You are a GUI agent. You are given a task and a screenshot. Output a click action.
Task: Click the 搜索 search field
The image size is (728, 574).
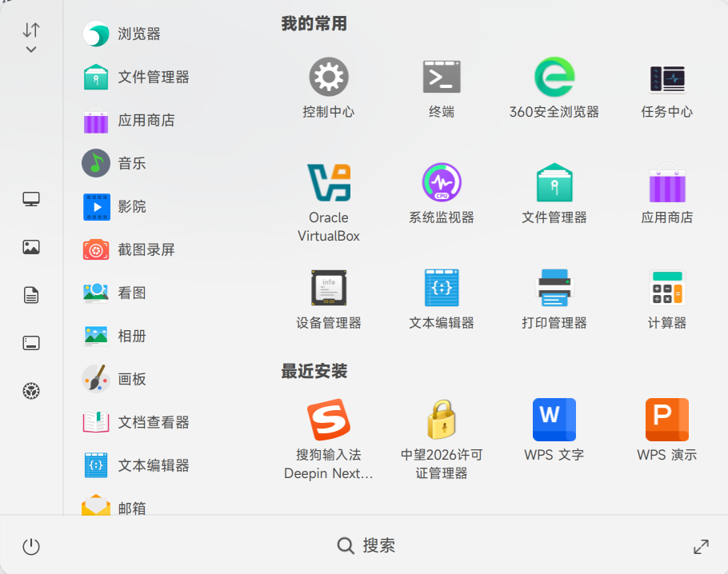(366, 546)
